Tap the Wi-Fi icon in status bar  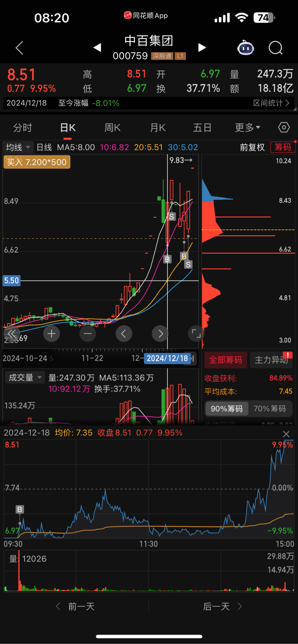point(242,17)
